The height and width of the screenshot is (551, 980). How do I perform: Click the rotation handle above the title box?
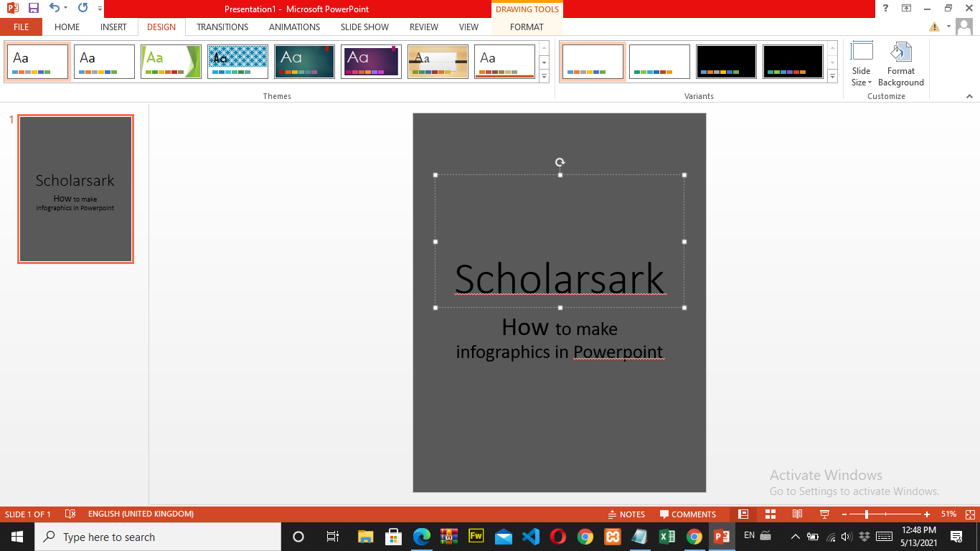tap(560, 162)
